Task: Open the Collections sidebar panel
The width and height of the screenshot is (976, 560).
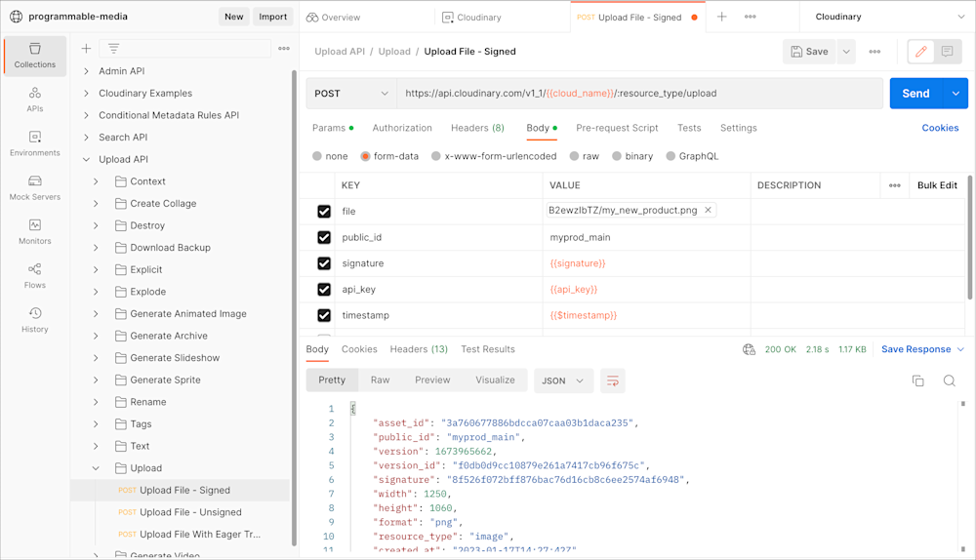Action: [x=35, y=56]
